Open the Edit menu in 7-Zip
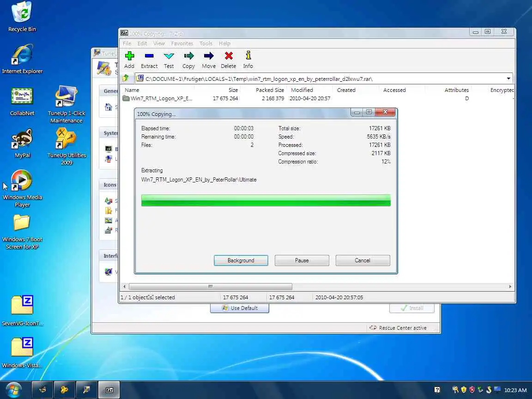532x399 pixels. click(142, 43)
